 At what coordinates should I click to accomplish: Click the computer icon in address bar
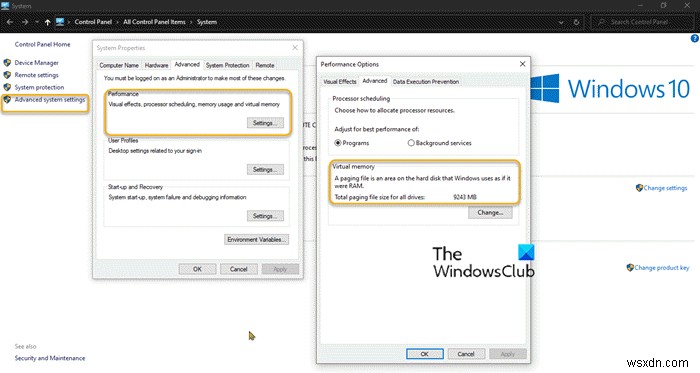click(x=60, y=22)
